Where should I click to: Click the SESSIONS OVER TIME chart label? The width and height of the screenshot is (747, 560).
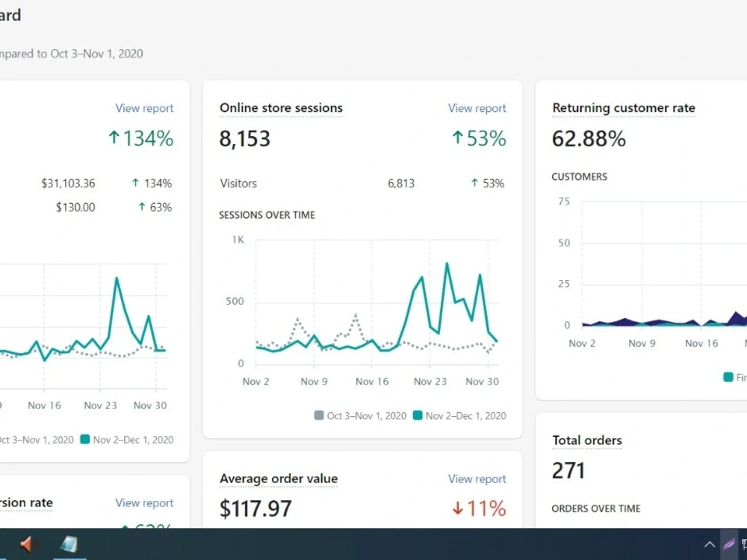pos(267,215)
